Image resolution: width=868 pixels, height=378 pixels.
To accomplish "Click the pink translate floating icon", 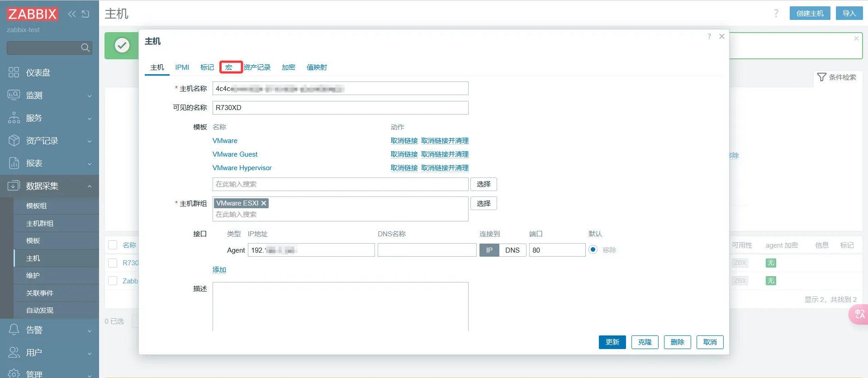I will 859,314.
